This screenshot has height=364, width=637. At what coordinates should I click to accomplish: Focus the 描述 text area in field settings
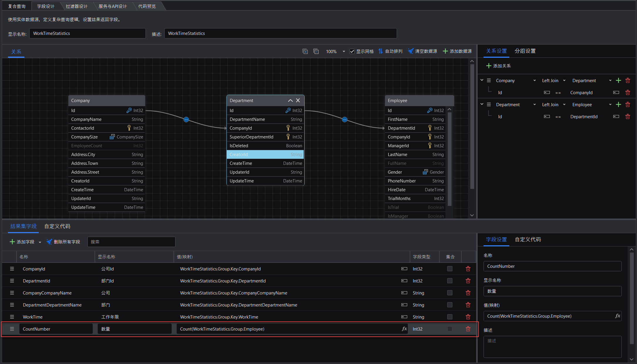[552, 347]
